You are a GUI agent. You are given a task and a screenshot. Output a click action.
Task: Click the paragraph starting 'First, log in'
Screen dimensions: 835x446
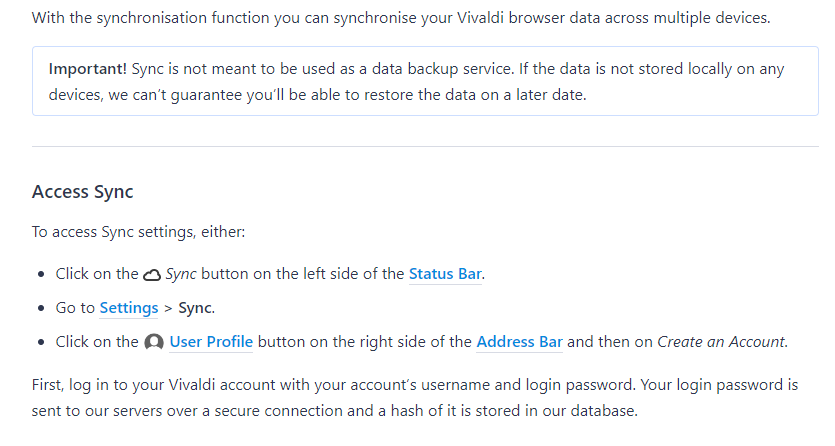(415, 398)
